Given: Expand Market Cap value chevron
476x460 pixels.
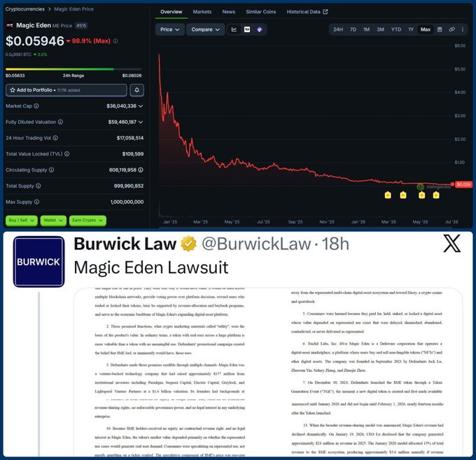Looking at the screenshot, I should coord(141,106).
